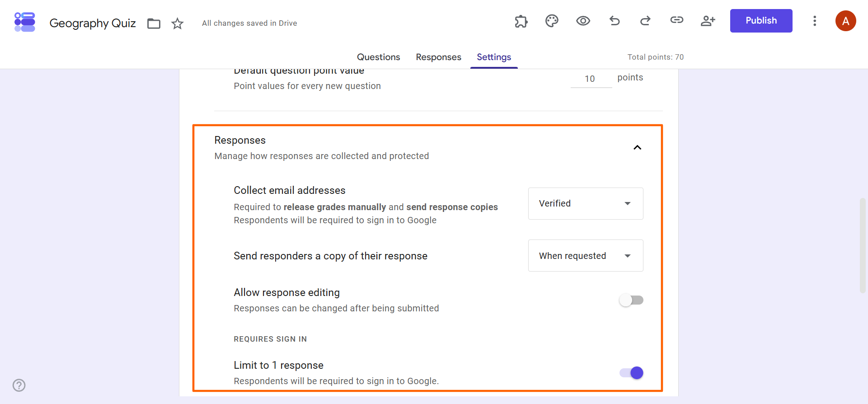Toggle Allow response editing switch

631,300
